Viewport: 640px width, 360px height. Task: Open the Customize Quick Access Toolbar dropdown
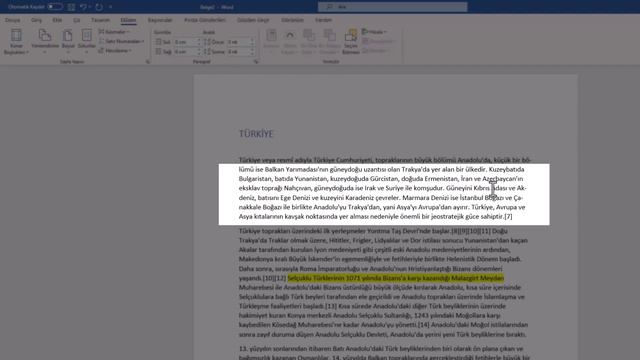click(110, 7)
